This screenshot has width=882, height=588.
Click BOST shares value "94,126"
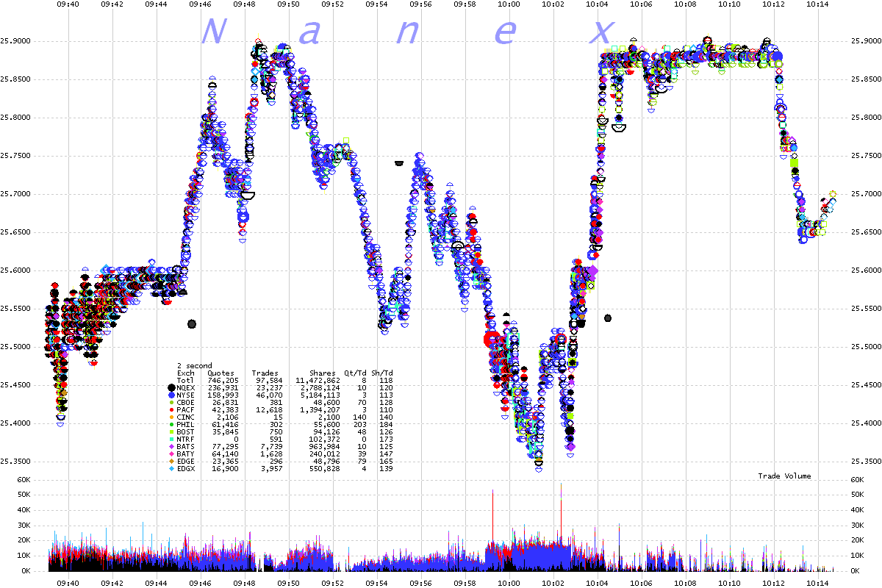pyautogui.click(x=327, y=432)
